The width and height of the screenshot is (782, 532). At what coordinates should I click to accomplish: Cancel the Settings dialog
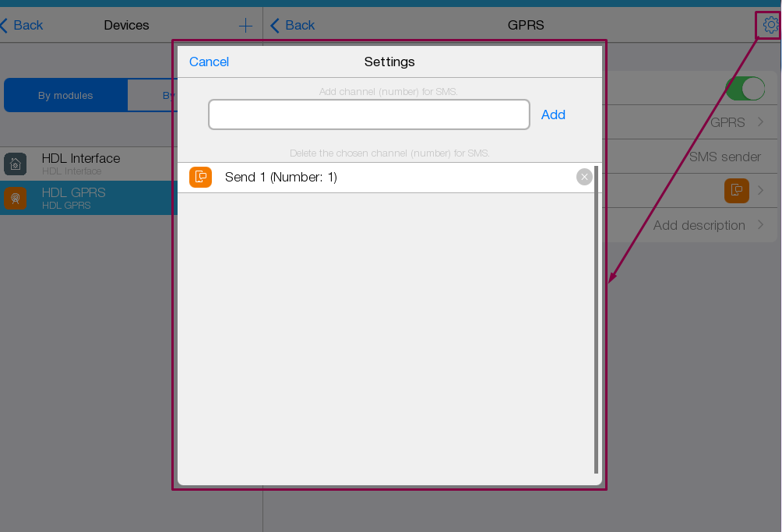[x=209, y=62]
